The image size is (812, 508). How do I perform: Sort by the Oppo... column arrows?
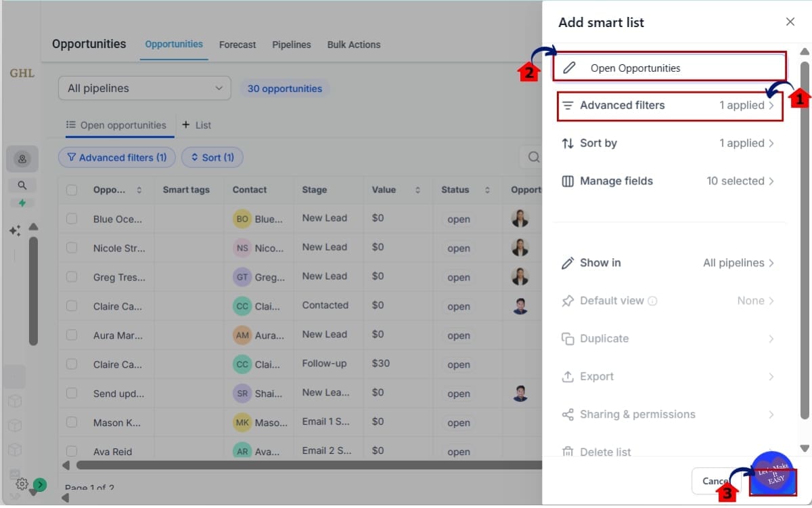139,190
